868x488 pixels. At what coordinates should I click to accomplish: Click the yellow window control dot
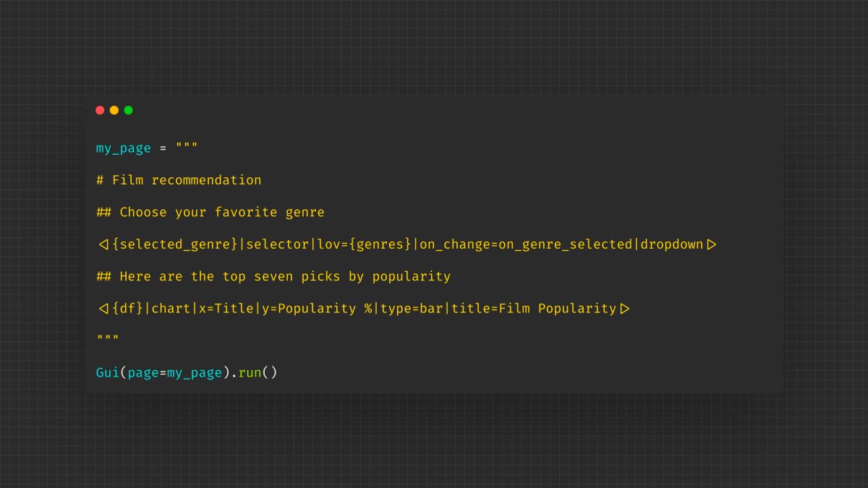pyautogui.click(x=114, y=110)
